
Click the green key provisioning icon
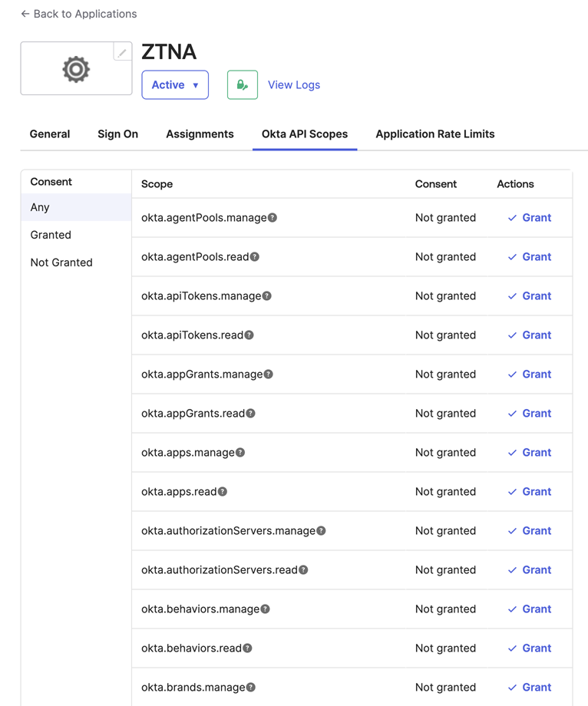[242, 85]
